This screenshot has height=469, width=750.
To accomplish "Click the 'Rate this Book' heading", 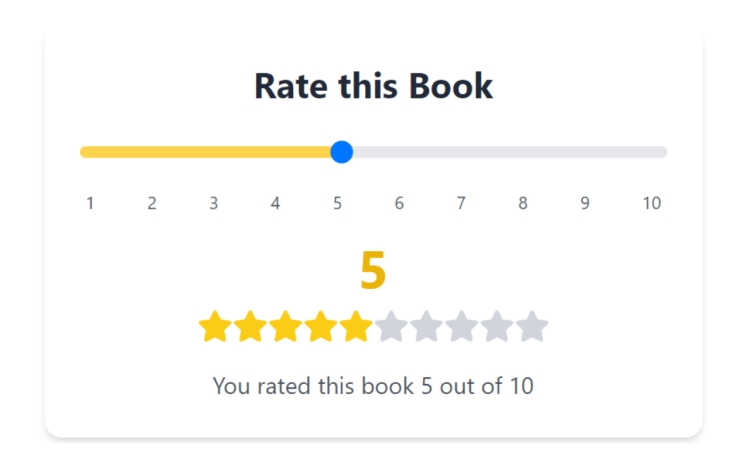I will tap(374, 86).
